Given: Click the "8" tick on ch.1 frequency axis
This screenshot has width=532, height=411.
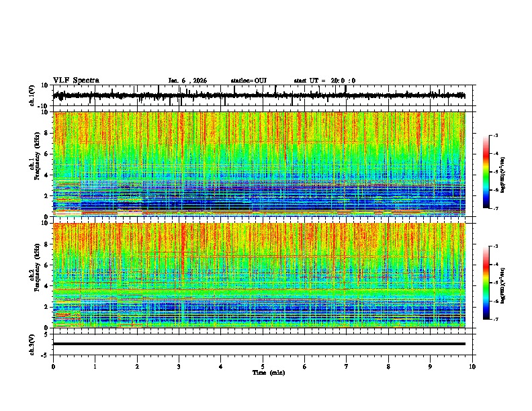Looking at the screenshot, I should (x=46, y=133).
